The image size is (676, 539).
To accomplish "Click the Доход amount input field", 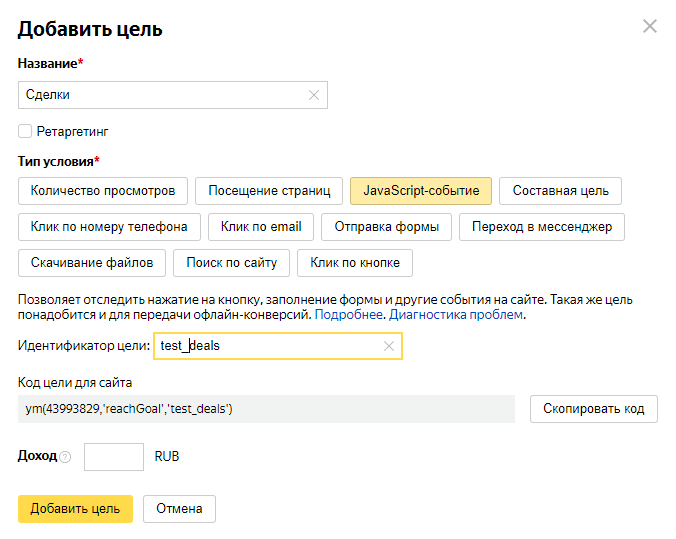I will (114, 457).
